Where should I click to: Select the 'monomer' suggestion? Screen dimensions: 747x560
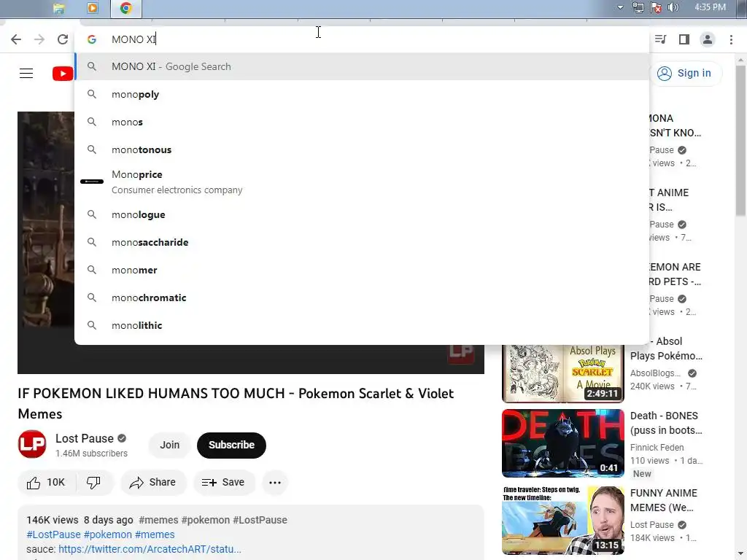click(362, 270)
